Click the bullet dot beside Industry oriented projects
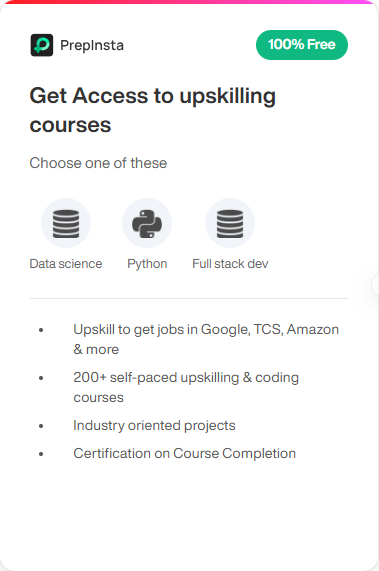Image resolution: width=379 pixels, height=571 pixels. (41, 426)
